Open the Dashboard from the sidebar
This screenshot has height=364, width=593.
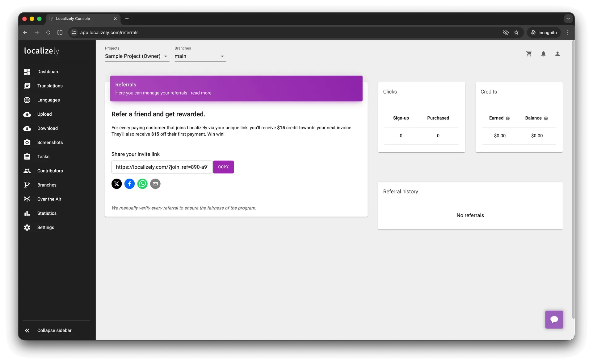coord(48,72)
